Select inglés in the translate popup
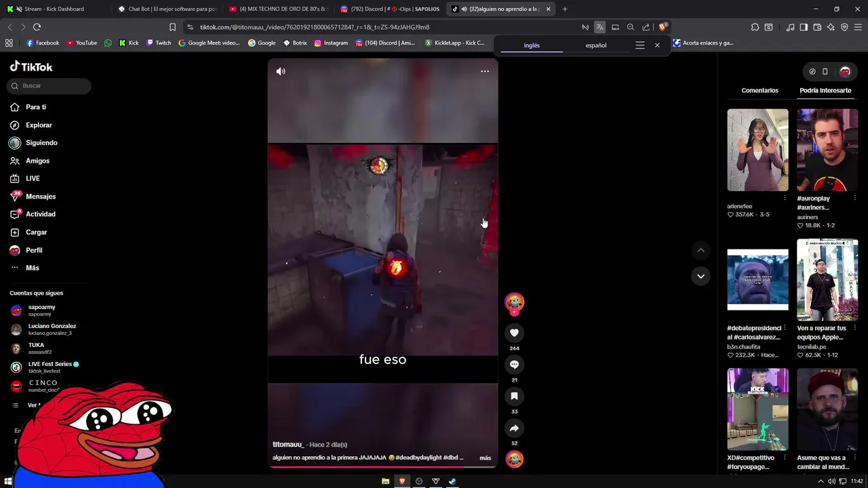 [532, 45]
